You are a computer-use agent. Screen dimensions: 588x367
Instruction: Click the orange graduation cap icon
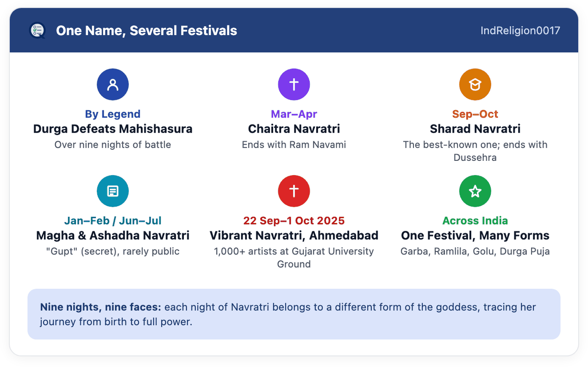475,84
